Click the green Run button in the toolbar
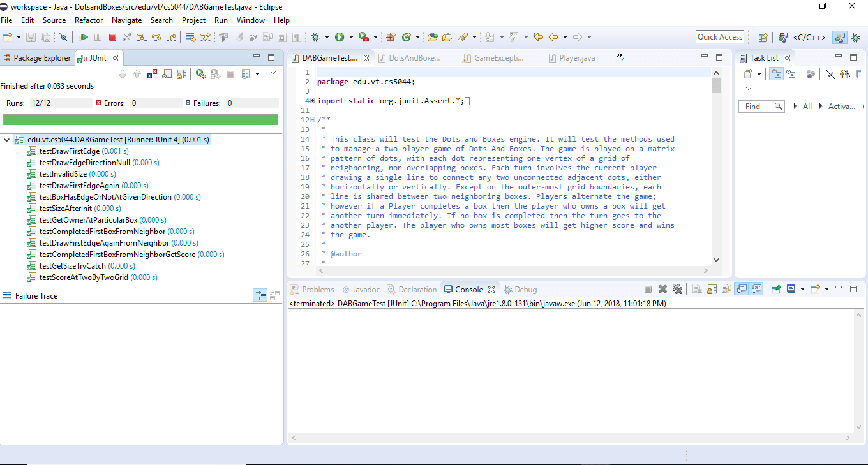Viewport: 868px width, 465px height. 339,37
